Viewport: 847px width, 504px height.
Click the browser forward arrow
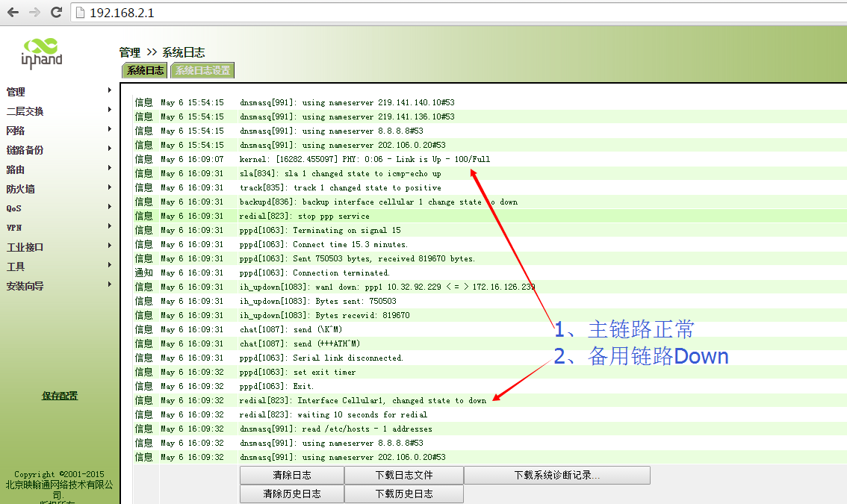34,13
